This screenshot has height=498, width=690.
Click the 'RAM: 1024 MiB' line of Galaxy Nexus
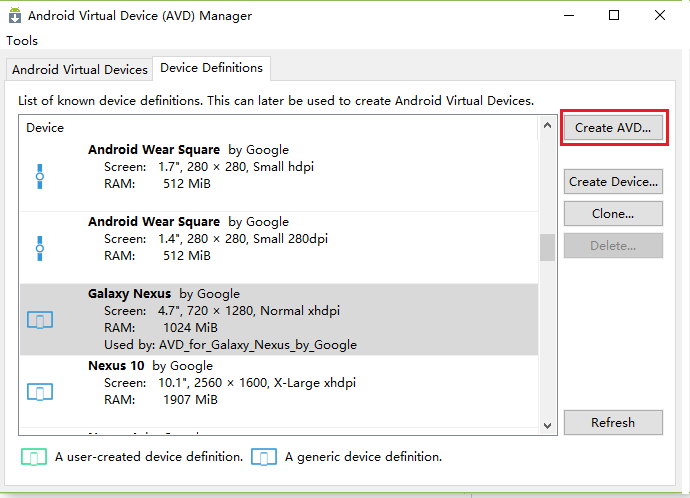tap(161, 328)
